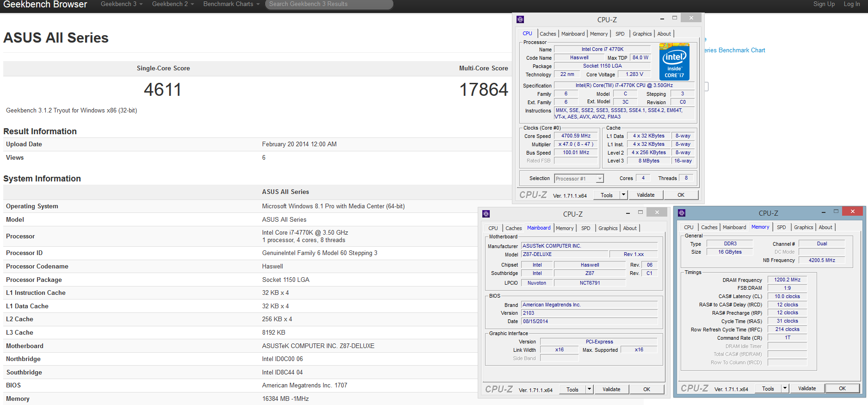This screenshot has height=405, width=868.
Task: Click the NB Frequency 4200.5 MHz value
Action: (x=822, y=261)
